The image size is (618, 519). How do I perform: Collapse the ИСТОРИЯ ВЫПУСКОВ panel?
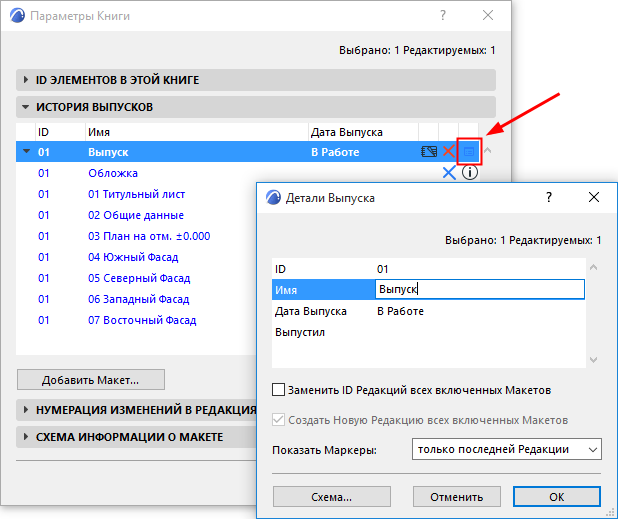tap(26, 107)
